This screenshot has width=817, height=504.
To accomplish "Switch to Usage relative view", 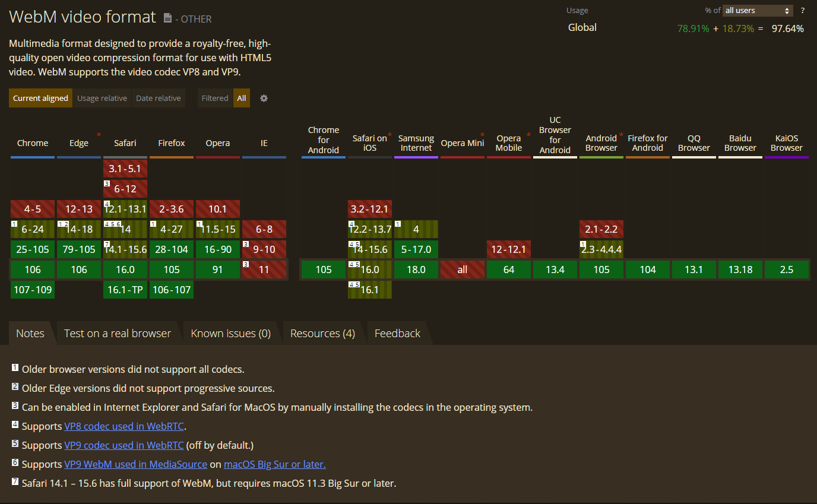I will [102, 99].
